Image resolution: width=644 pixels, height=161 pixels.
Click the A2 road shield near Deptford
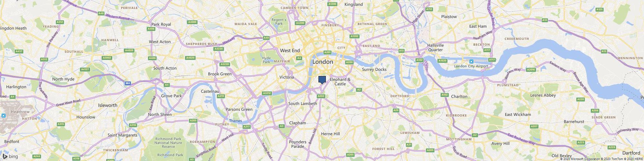tap(359, 90)
